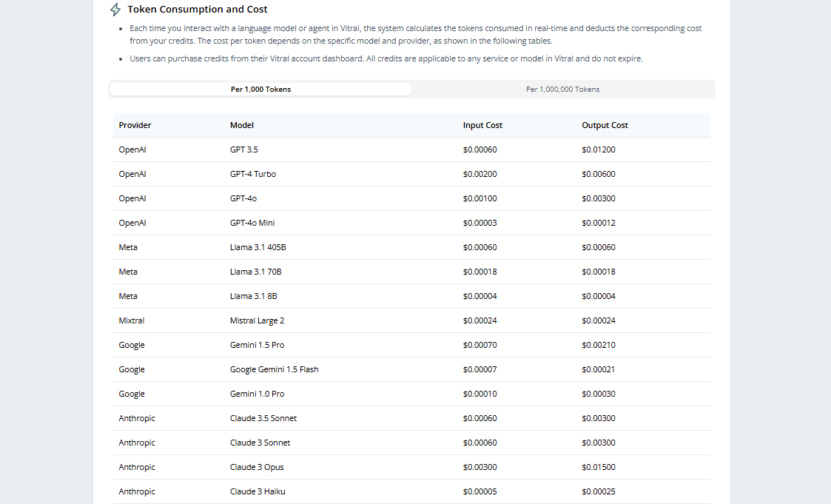Image resolution: width=831 pixels, height=504 pixels.
Task: Click the Mixtral provider cell
Action: tap(132, 320)
